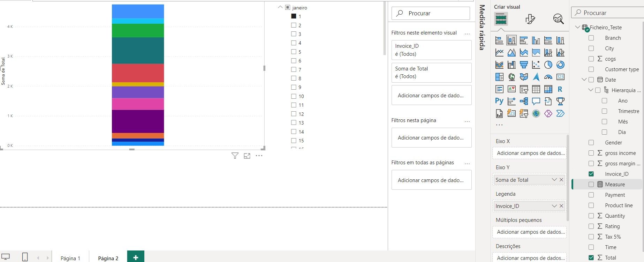Image resolution: width=644 pixels, height=262 pixels.
Task: Check the Branch field checkbox
Action: coord(591,38)
